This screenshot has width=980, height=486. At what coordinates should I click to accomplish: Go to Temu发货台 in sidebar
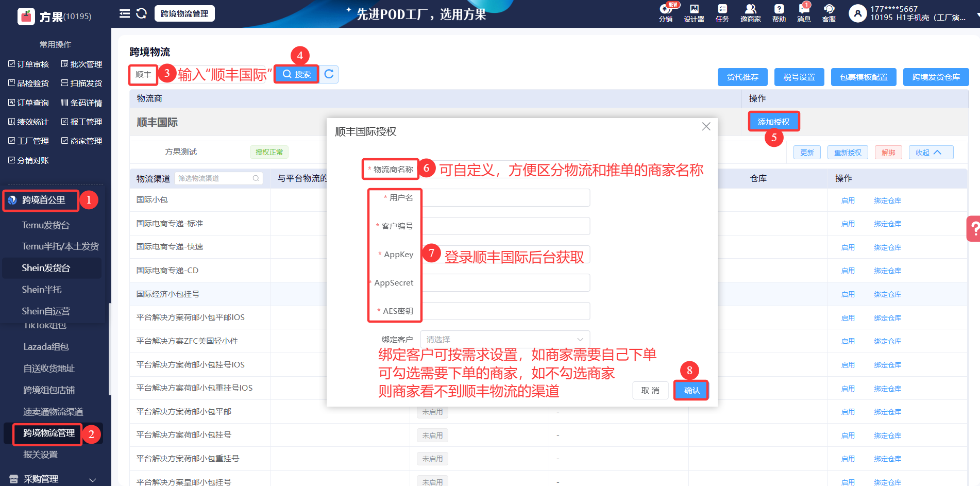tap(45, 225)
